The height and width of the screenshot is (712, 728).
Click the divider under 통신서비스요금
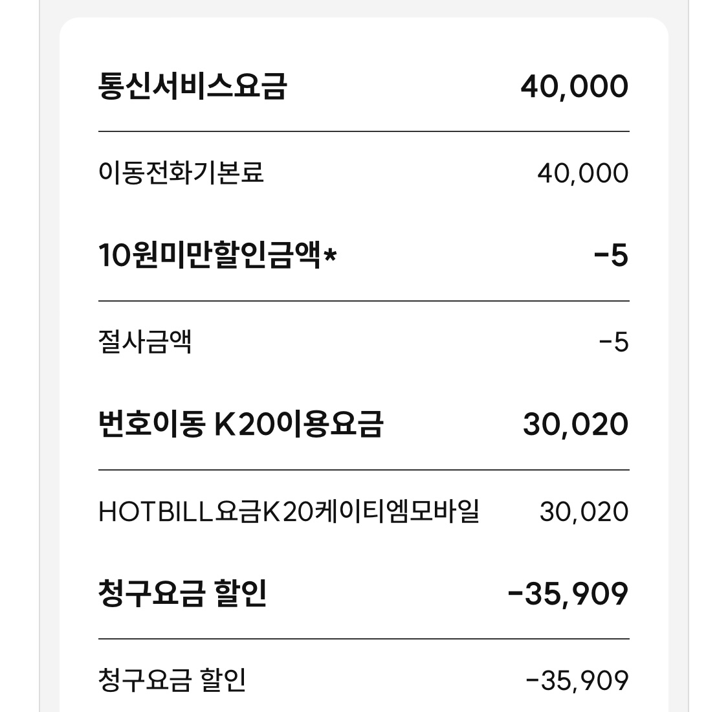364,131
